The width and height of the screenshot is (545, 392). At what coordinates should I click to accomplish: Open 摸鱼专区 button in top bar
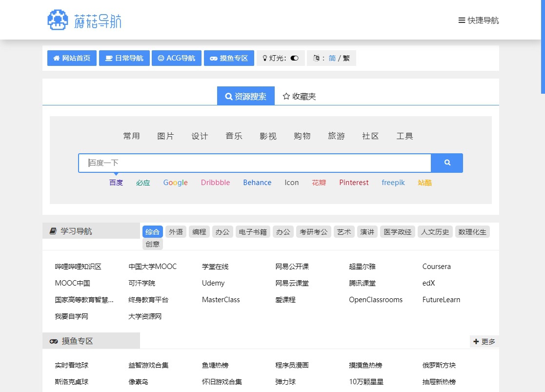point(229,58)
